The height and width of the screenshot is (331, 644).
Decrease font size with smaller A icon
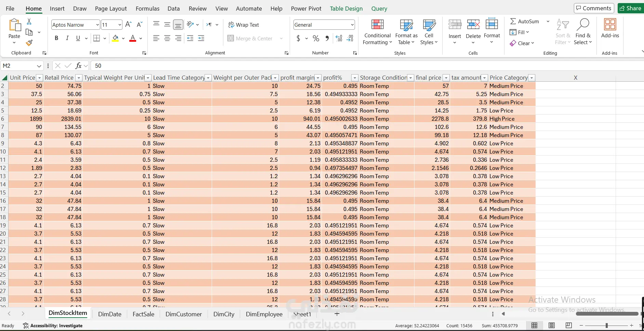140,25
